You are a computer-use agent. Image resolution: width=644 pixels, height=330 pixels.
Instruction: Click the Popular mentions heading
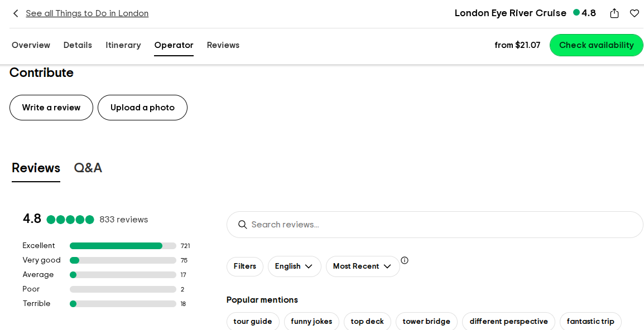262,300
